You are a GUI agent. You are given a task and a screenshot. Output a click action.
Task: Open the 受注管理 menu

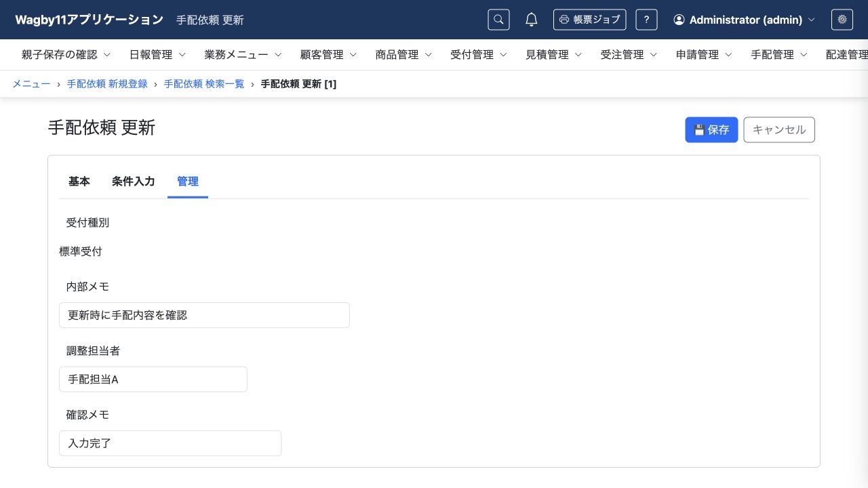[629, 55]
